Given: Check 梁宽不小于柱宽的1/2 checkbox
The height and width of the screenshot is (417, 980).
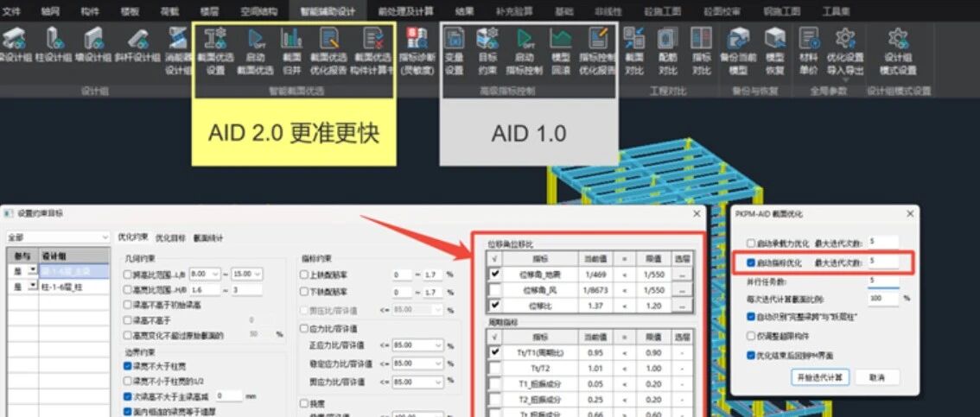Looking at the screenshot, I should [128, 381].
